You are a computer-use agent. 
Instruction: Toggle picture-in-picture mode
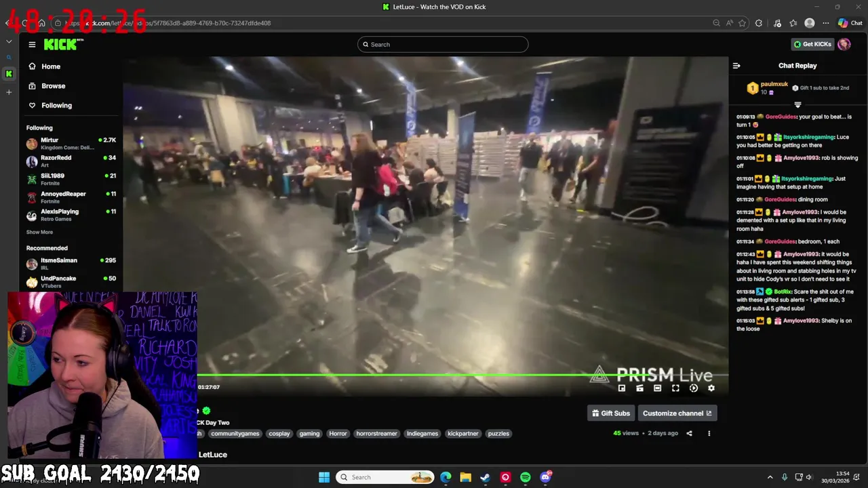pyautogui.click(x=622, y=388)
